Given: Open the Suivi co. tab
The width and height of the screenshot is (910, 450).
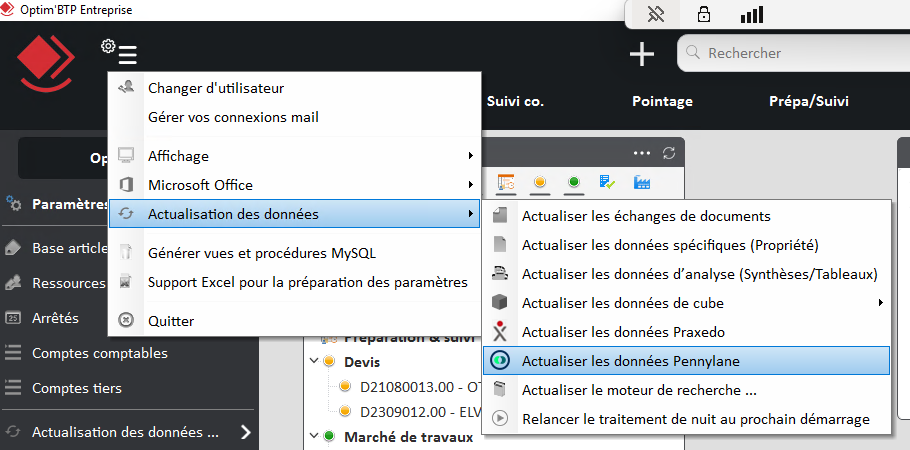Looking at the screenshot, I should click(x=515, y=101).
